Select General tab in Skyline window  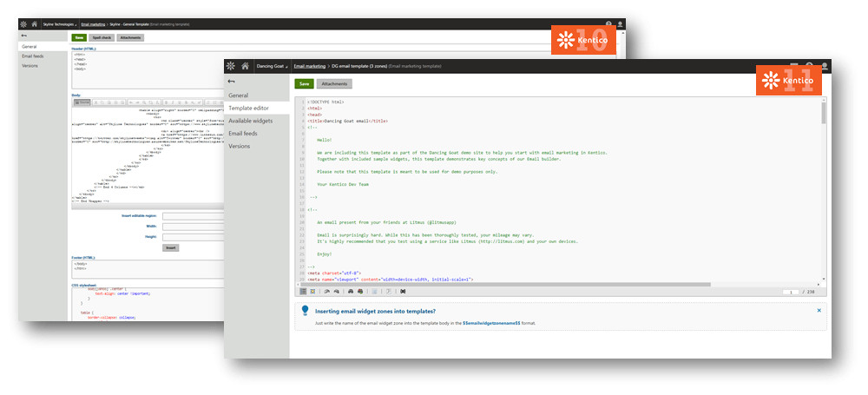pos(43,47)
